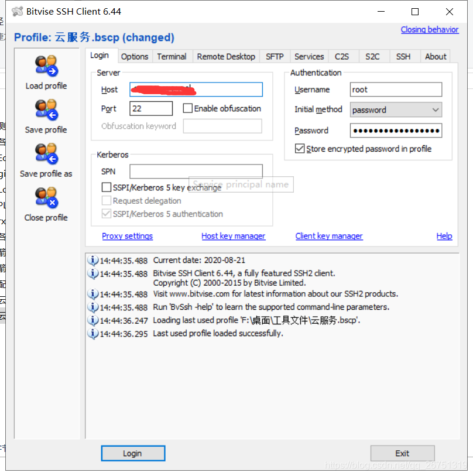
Task: Click the Load profile icon
Action: click(46, 66)
